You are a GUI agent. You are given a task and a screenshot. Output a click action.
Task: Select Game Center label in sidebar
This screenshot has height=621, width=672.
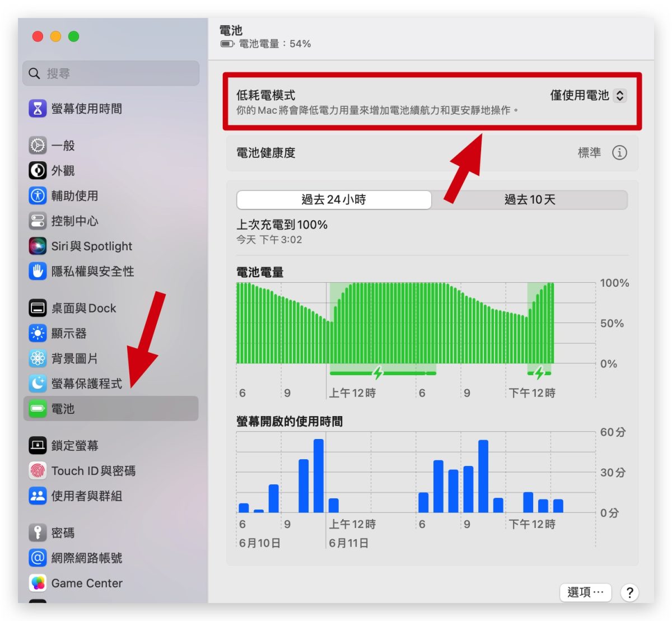click(x=87, y=583)
